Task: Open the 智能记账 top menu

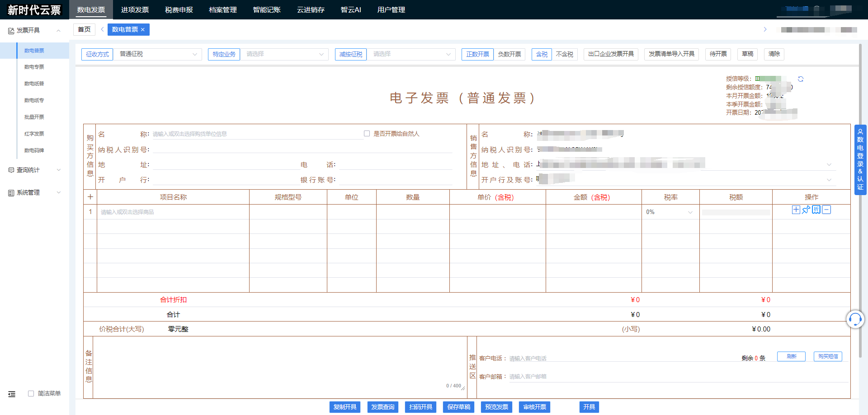Action: [267, 10]
